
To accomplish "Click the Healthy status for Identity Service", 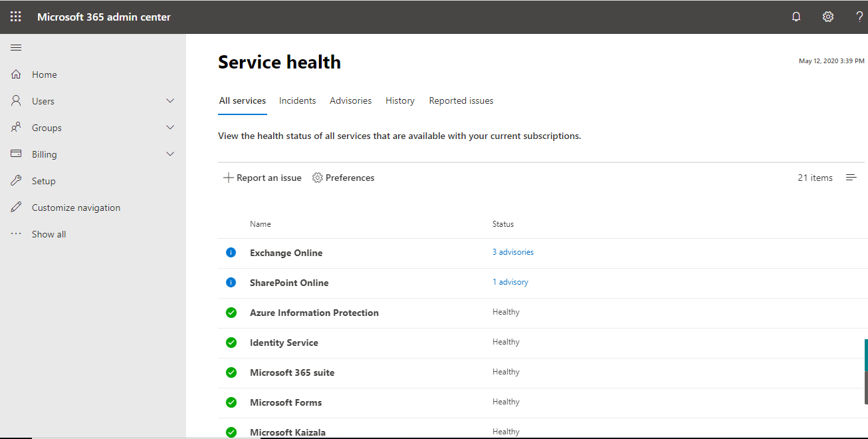I will click(x=506, y=342).
